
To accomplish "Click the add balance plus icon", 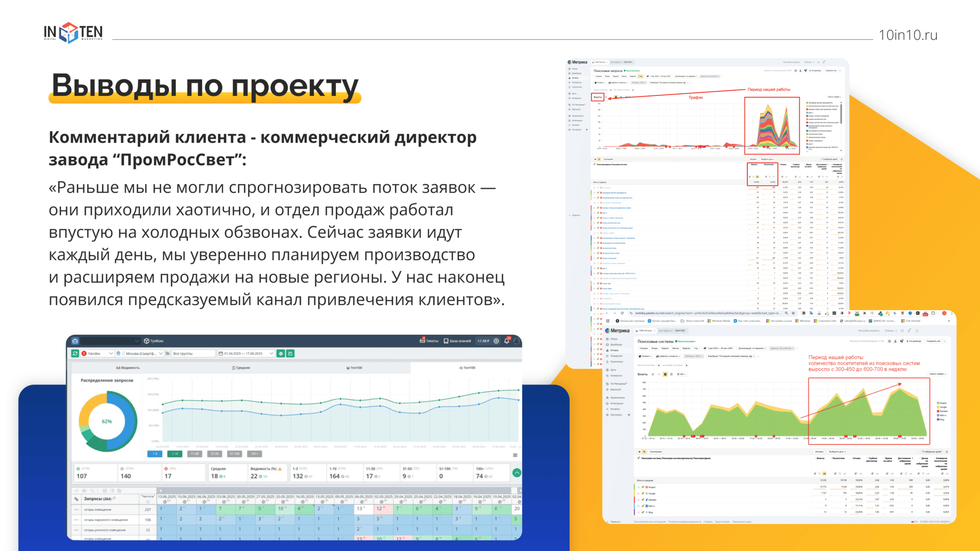I will [496, 341].
